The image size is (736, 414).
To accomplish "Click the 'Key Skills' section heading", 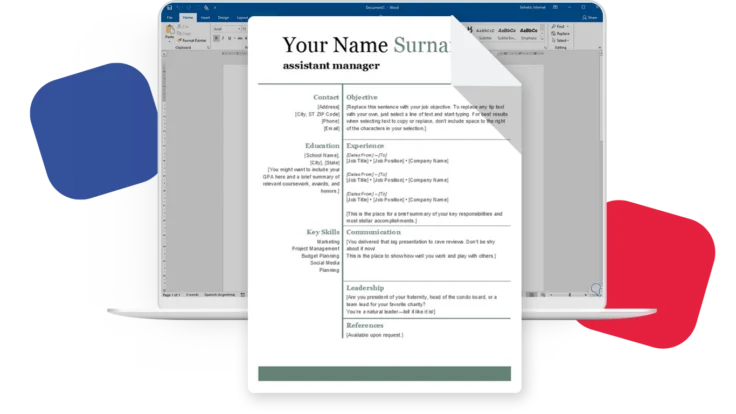I will point(323,232).
